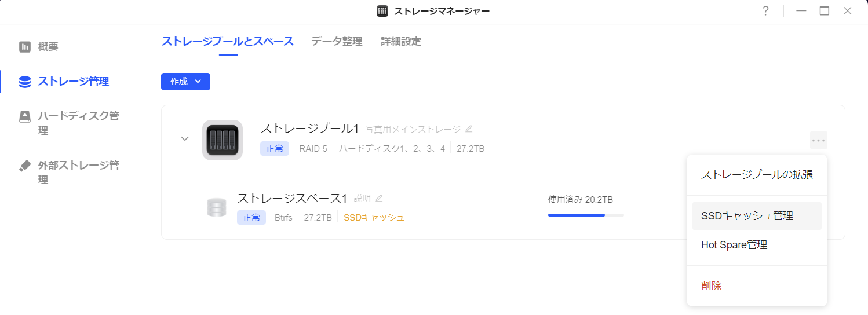The width and height of the screenshot is (868, 315).
Task: Open ハードディスク管理 hard disk icon
Action: 24,116
